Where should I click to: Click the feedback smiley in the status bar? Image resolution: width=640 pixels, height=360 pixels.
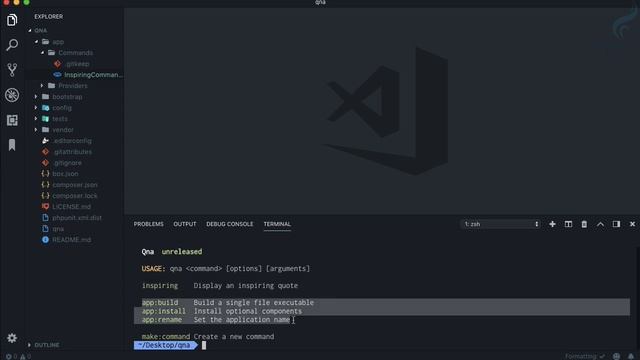pyautogui.click(x=616, y=356)
